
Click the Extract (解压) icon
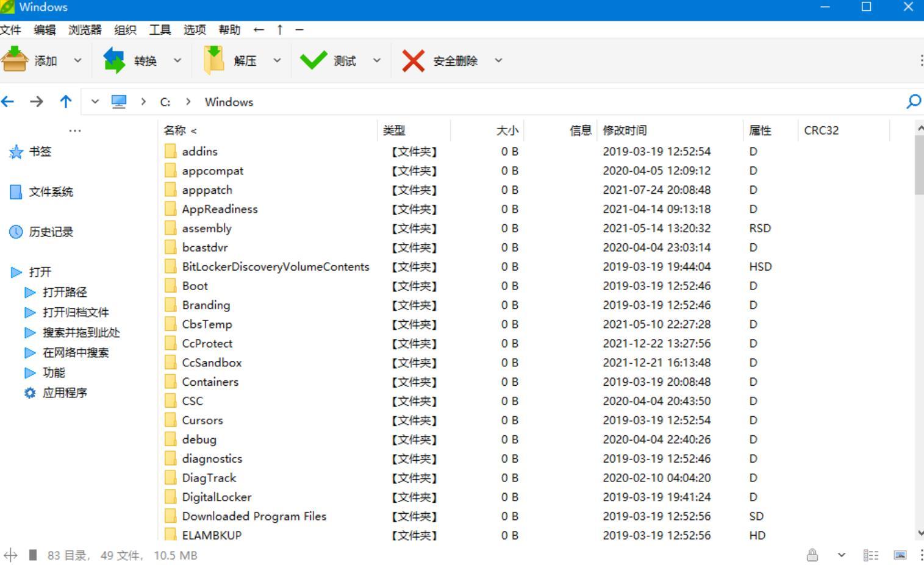213,60
